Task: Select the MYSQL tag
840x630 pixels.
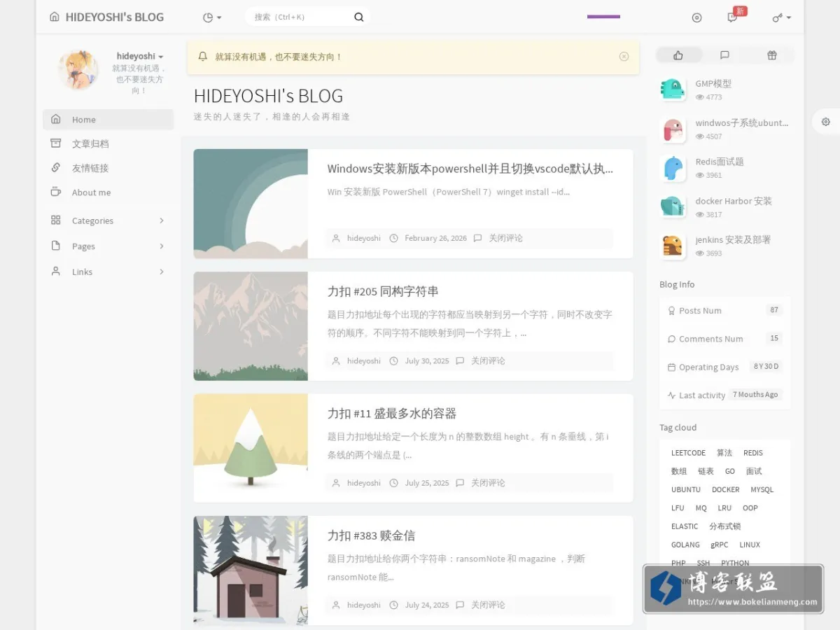Action: 762,489
